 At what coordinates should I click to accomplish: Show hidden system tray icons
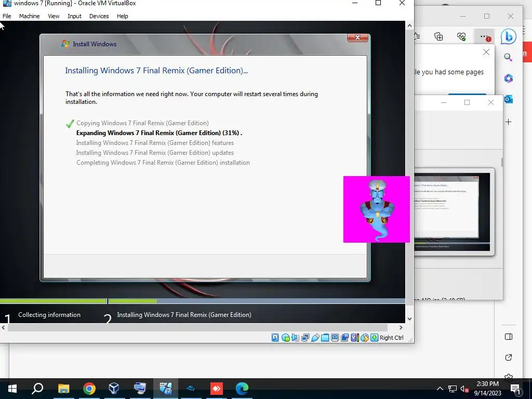click(x=440, y=389)
